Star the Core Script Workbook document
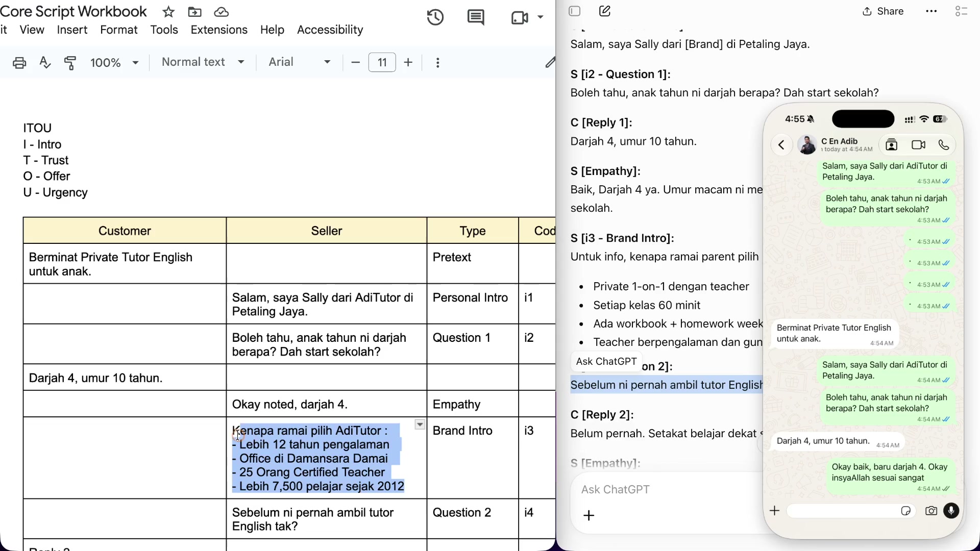Viewport: 980px width, 551px height. click(x=168, y=12)
